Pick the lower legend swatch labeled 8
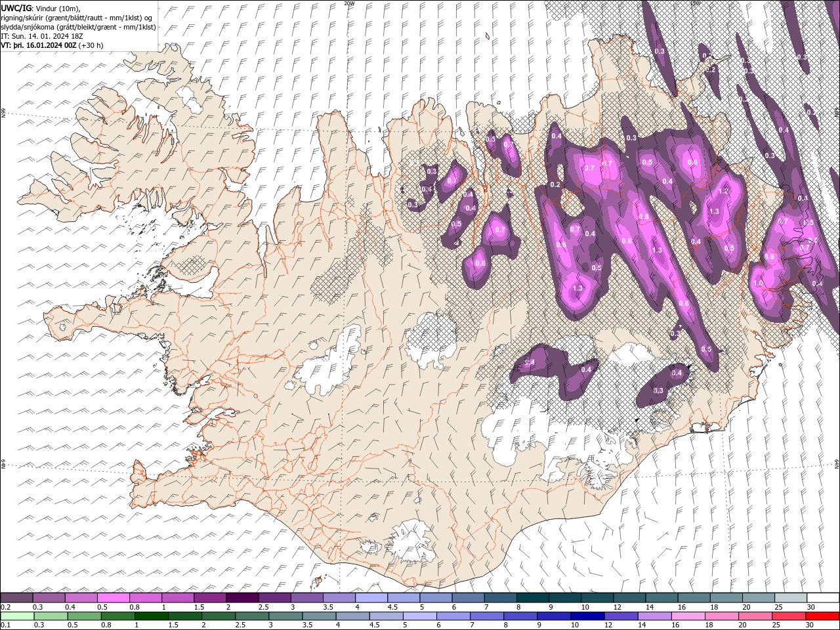 click(521, 616)
